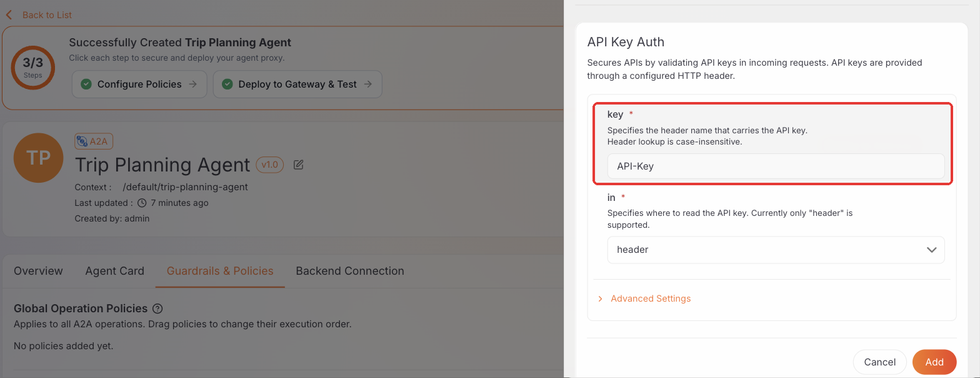Click the '7 minutes ago' text
Screen dimensions: 980x378
pos(179,203)
